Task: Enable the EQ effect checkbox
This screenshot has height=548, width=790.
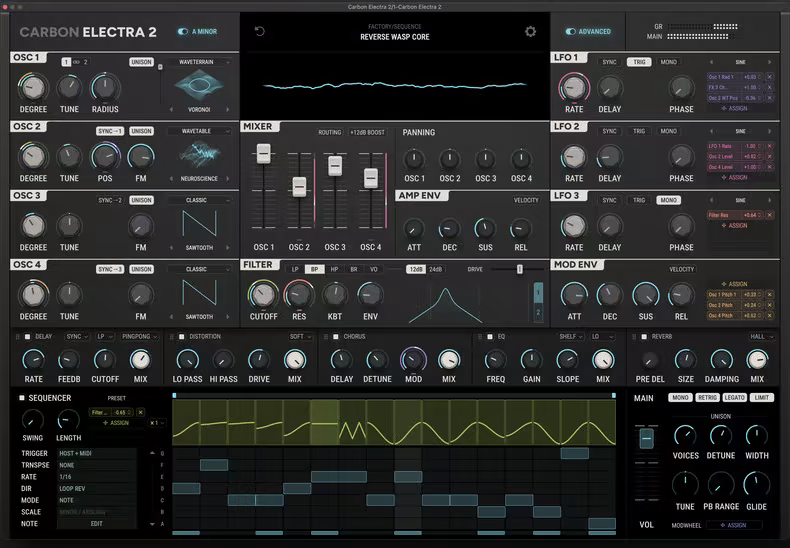Action: [490, 336]
